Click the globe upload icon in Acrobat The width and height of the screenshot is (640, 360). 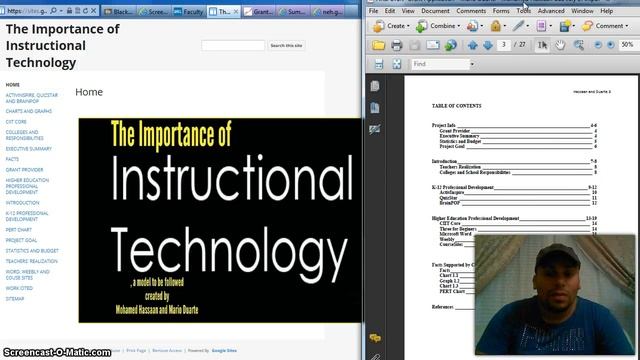point(451,45)
